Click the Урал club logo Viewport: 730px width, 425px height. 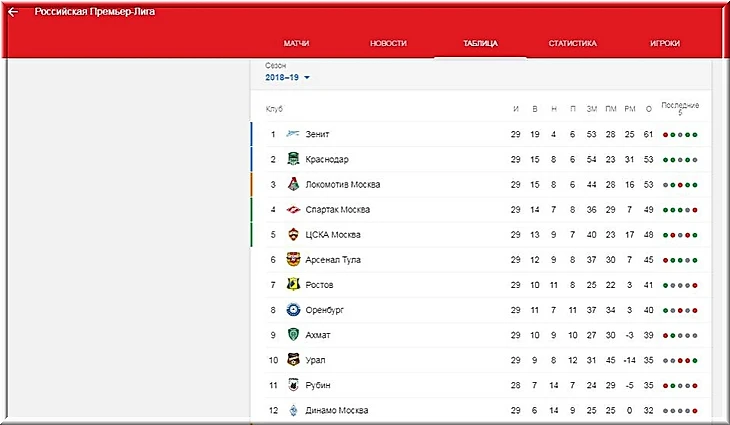pyautogui.click(x=293, y=360)
